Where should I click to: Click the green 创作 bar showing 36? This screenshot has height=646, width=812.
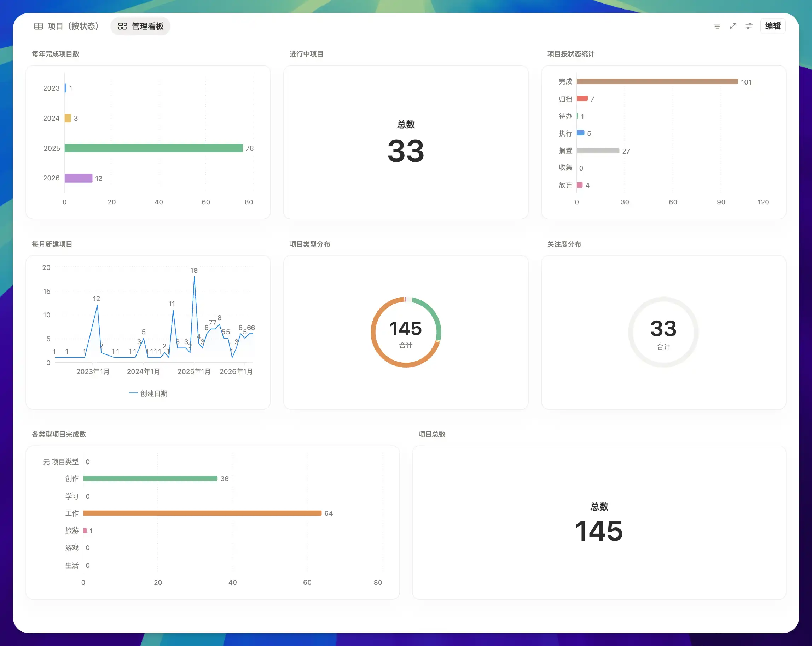150,478
